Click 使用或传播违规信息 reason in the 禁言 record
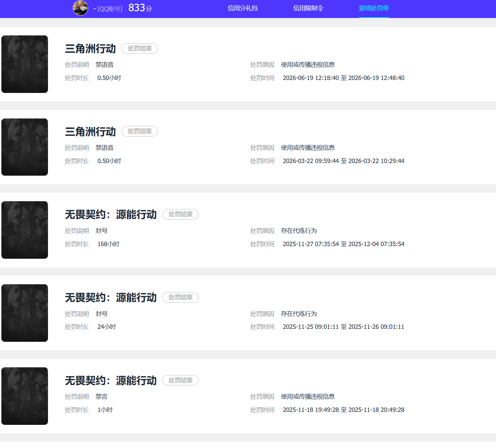The height and width of the screenshot is (448, 496). coord(308,397)
